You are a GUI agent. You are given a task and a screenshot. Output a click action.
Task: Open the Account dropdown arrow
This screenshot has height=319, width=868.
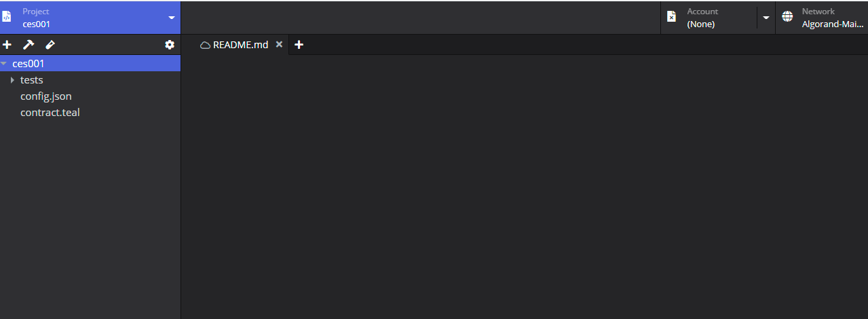(766, 18)
